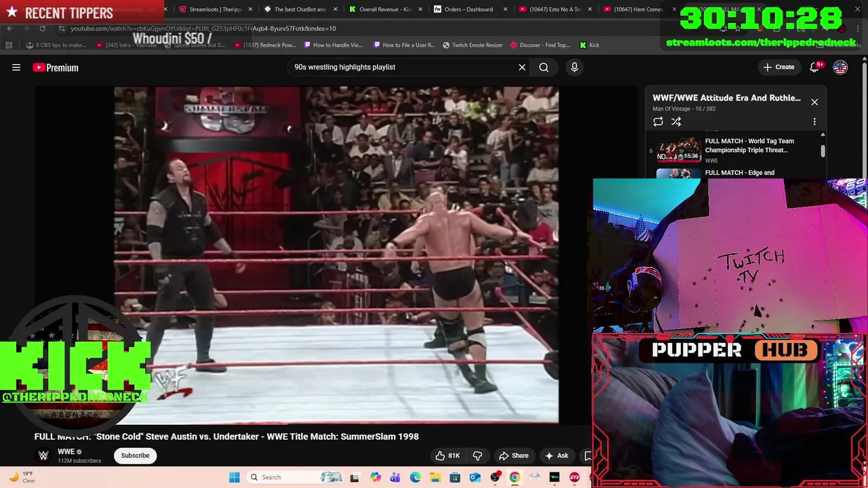Open OBS Studio from taskbar
The image size is (868, 488).
point(495,477)
